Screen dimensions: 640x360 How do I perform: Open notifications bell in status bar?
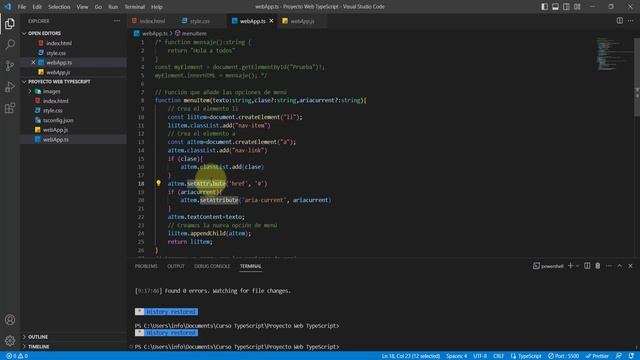point(631,356)
